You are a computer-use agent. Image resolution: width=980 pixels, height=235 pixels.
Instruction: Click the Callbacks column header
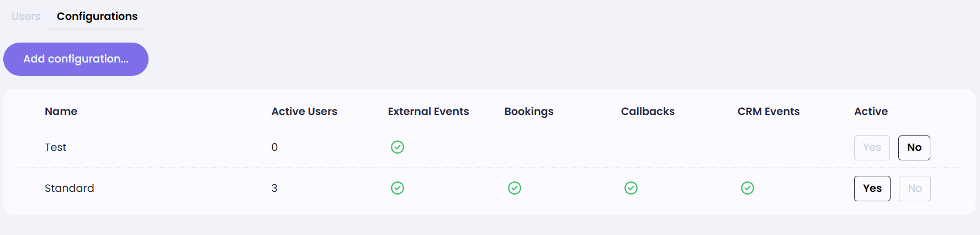tap(648, 112)
